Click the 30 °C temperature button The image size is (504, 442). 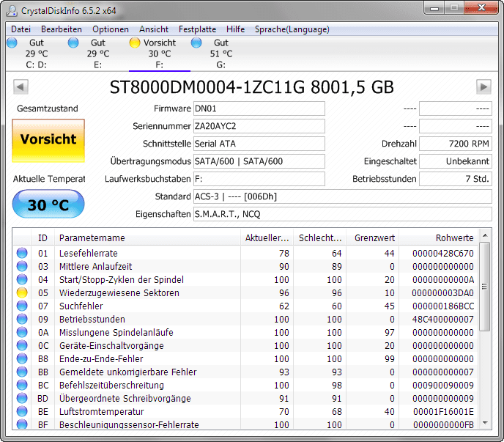click(48, 205)
